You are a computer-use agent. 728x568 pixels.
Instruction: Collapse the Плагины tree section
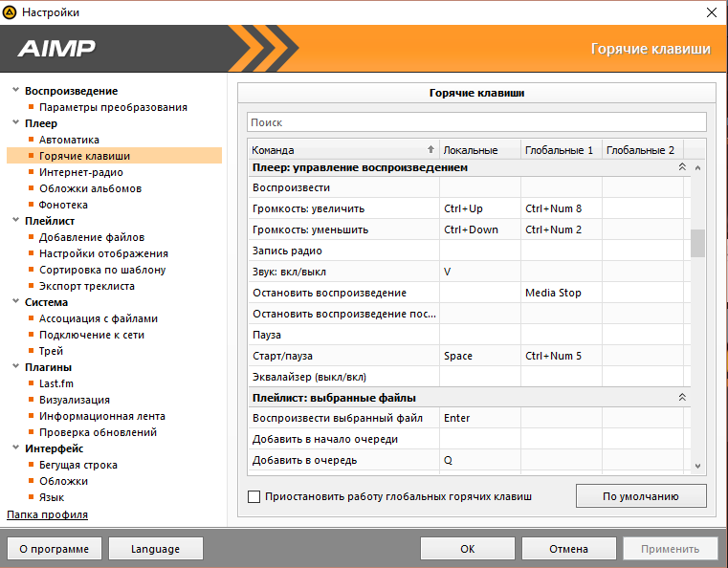16,366
